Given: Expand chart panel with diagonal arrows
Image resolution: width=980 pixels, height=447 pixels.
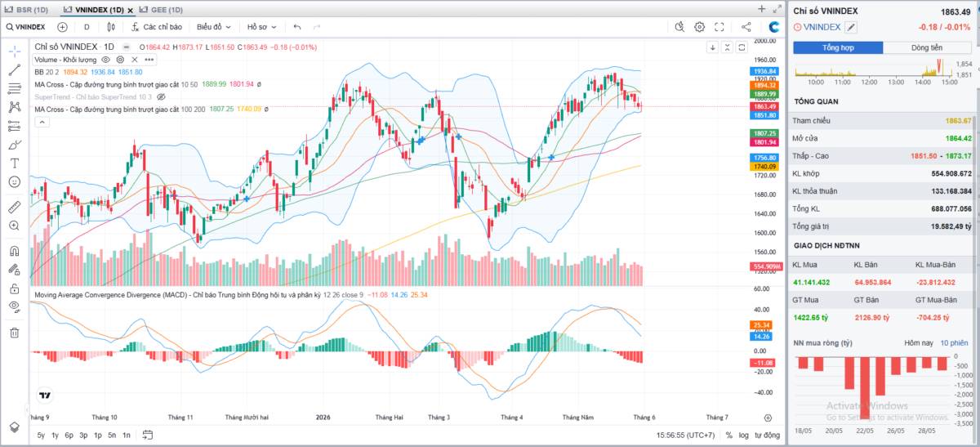Looking at the screenshot, I should [x=777, y=9].
